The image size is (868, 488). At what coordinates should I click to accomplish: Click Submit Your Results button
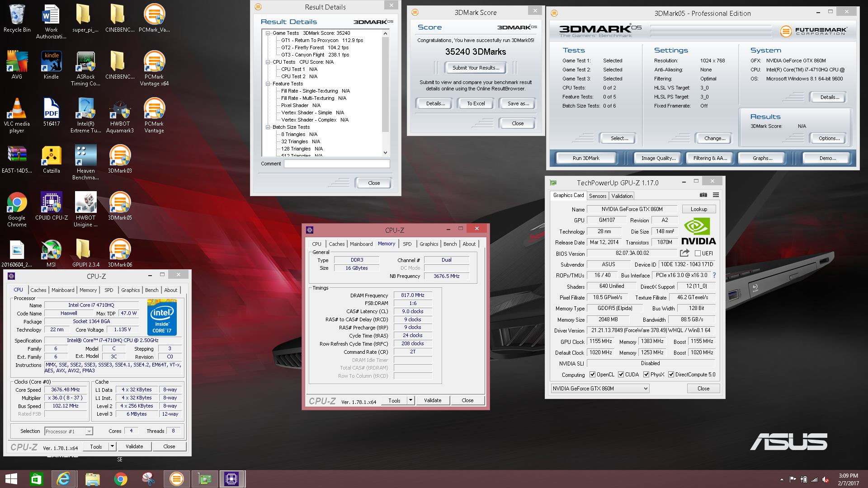click(x=476, y=68)
